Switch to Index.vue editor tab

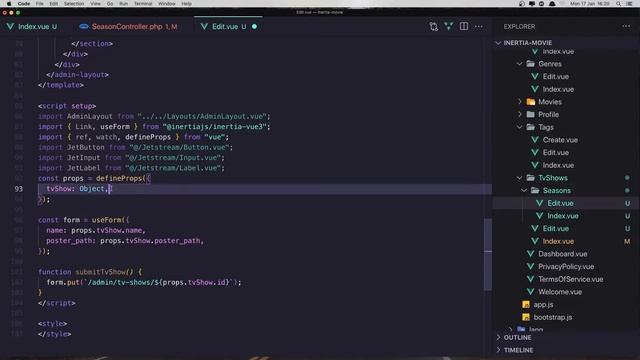click(33, 27)
